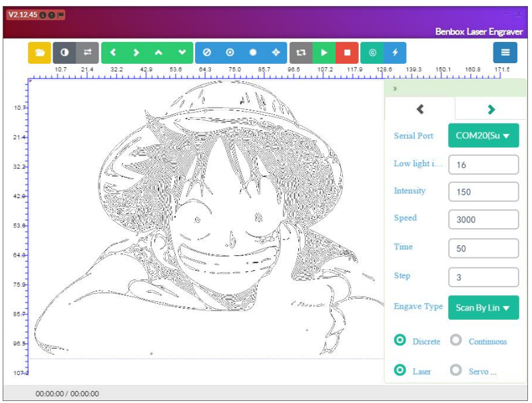Click the Intensity field showing 150
This screenshot has width=532, height=403.
[x=483, y=192]
